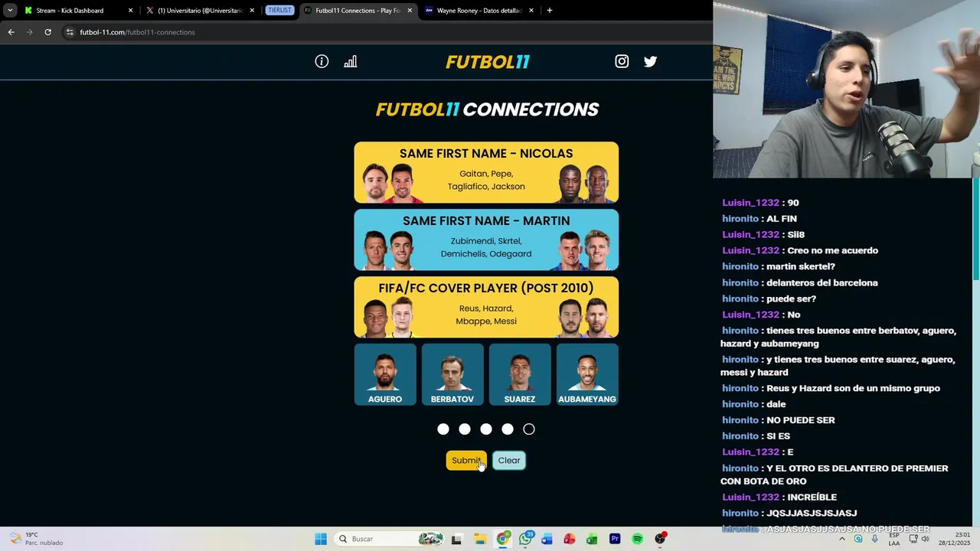Select the Aubameyang player card
This screenshot has height=551, width=980.
tap(587, 374)
